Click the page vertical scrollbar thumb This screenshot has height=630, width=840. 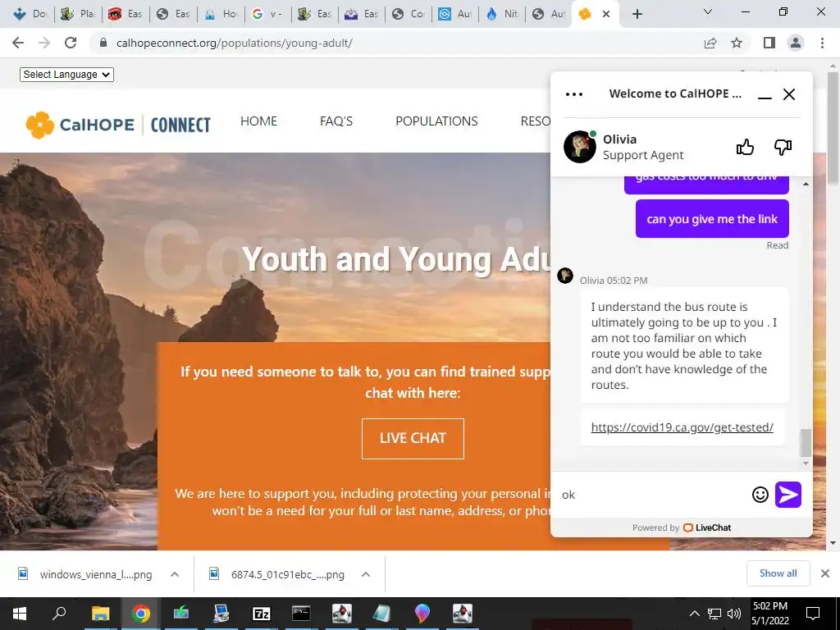tap(833, 129)
